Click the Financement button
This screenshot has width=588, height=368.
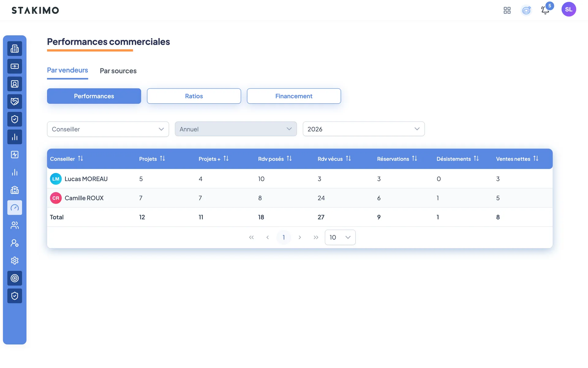click(294, 96)
